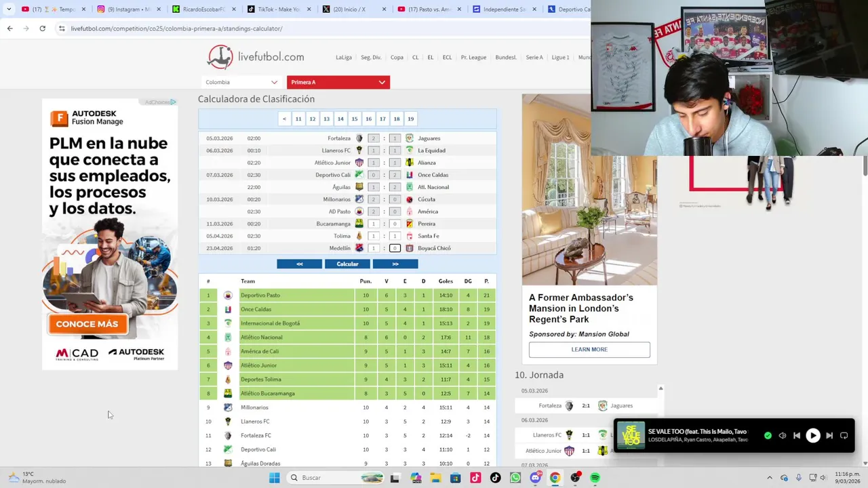Edit Boyacá Chicó away score field

point(395,248)
